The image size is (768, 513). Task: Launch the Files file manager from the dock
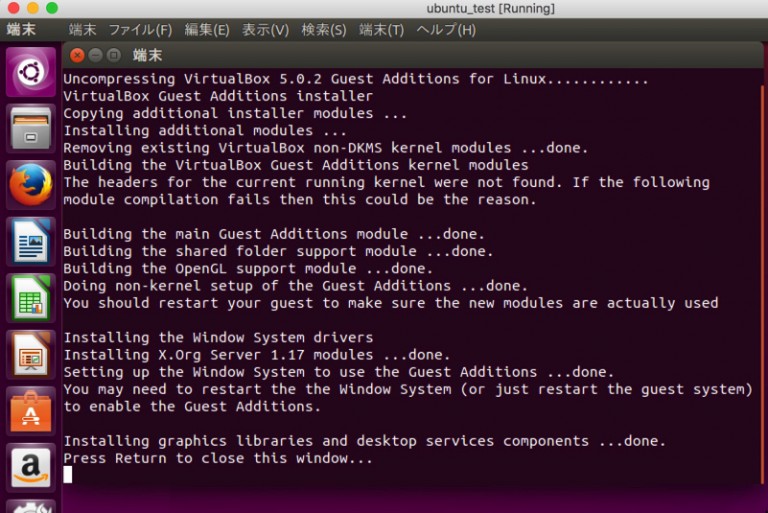[30, 128]
